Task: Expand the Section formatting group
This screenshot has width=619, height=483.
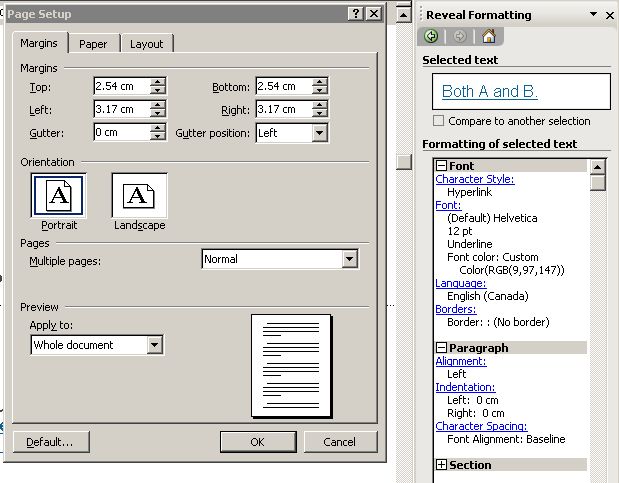Action: pyautogui.click(x=441, y=465)
